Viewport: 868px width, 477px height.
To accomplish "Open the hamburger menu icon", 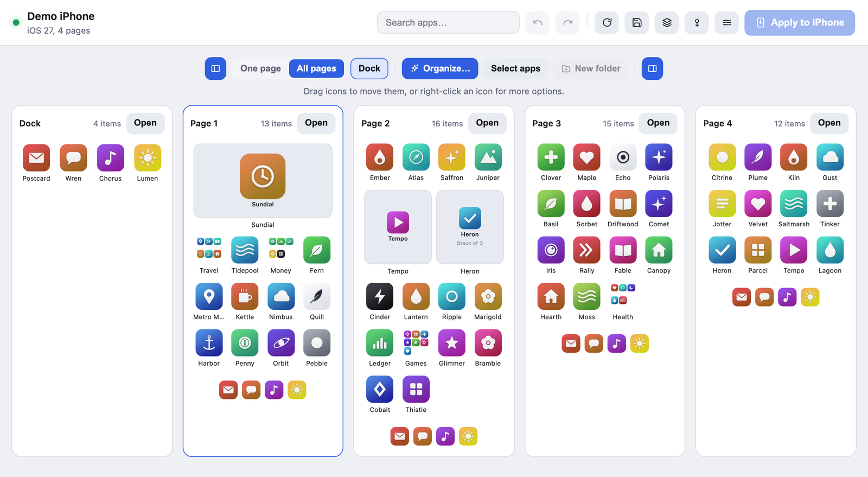I will pyautogui.click(x=727, y=23).
